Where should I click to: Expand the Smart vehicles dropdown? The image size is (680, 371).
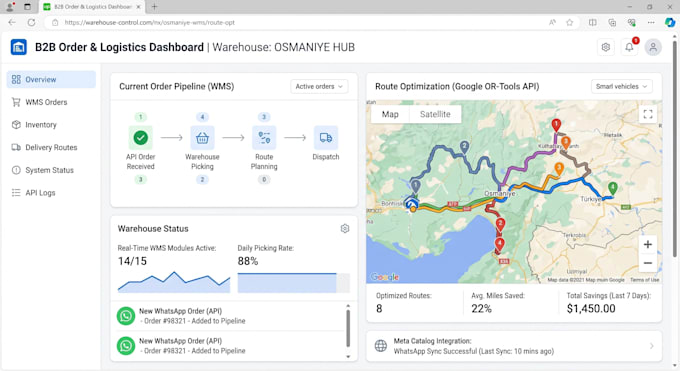tap(622, 86)
